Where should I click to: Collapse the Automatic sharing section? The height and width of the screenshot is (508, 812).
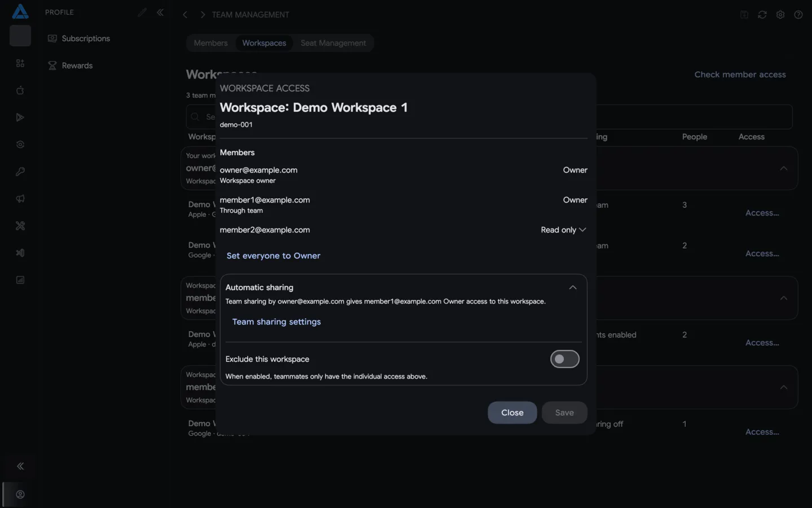pos(573,287)
